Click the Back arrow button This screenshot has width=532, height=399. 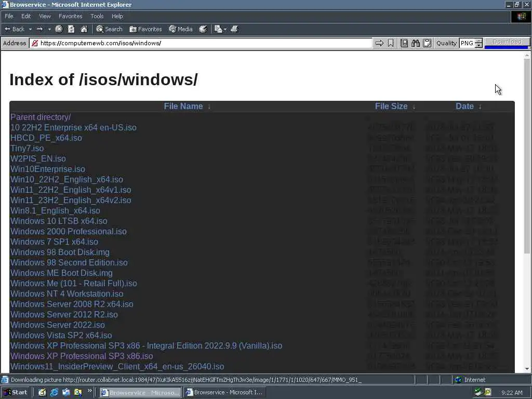pyautogui.click(x=14, y=29)
